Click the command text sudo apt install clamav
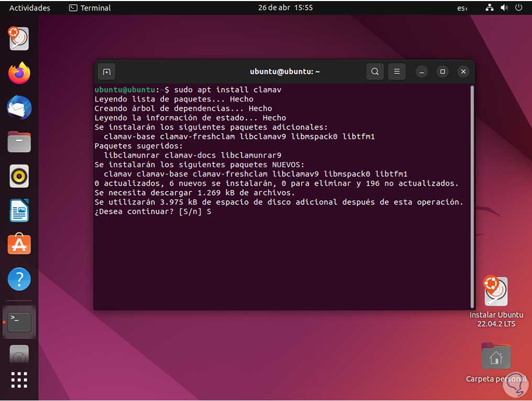This screenshot has width=532, height=401. click(228, 90)
